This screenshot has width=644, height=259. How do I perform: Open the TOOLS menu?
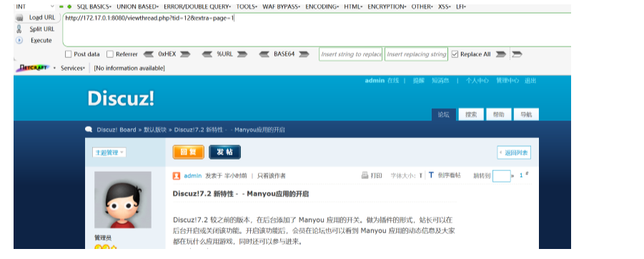(247, 6)
